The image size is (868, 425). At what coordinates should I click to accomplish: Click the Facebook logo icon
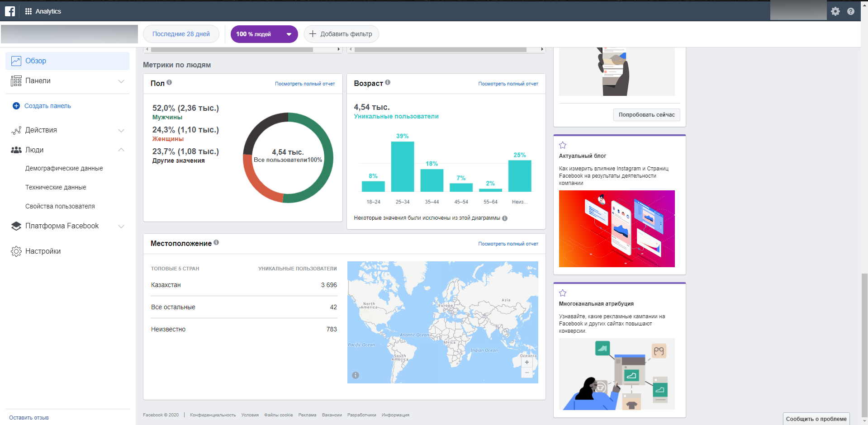click(10, 11)
